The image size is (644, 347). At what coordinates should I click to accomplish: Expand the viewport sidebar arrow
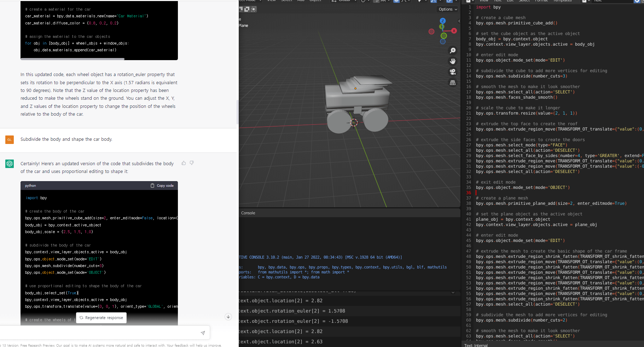(459, 21)
